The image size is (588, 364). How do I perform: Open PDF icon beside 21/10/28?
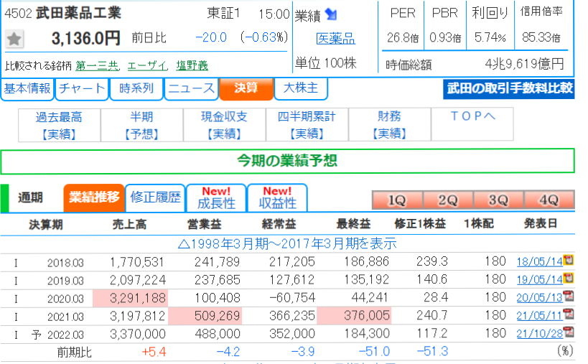click(x=569, y=332)
